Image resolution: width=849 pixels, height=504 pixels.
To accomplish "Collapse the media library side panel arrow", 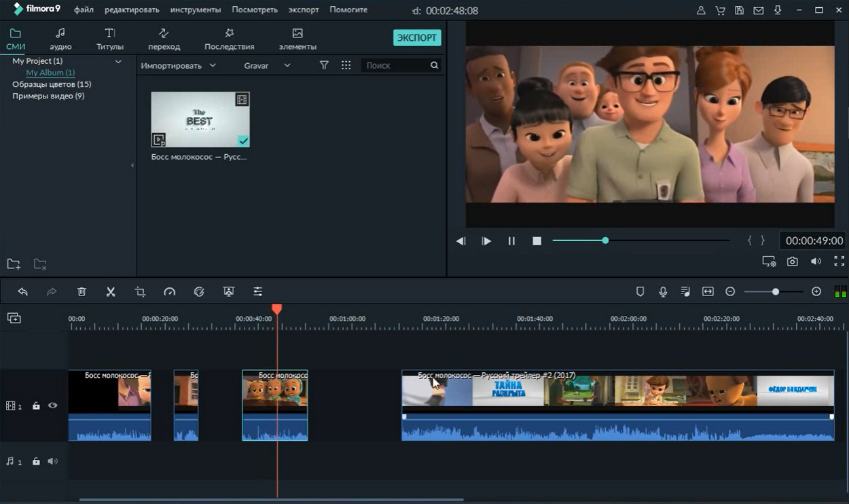I will click(132, 165).
